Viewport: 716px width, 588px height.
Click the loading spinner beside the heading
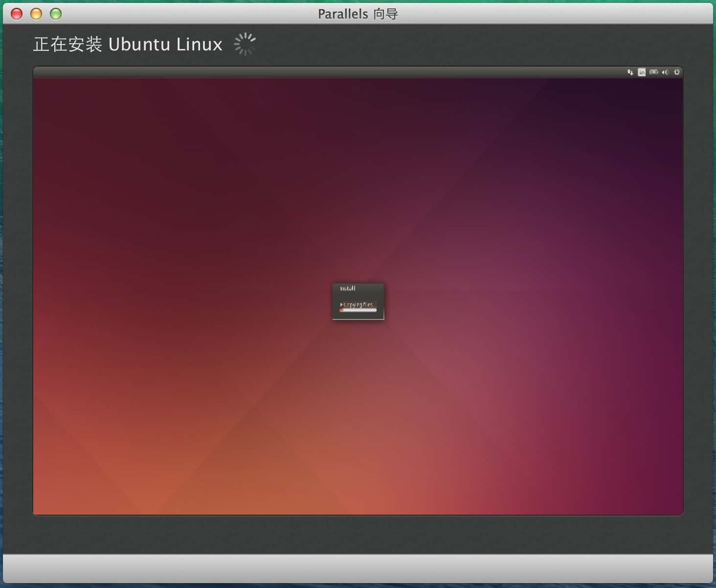pyautogui.click(x=245, y=45)
